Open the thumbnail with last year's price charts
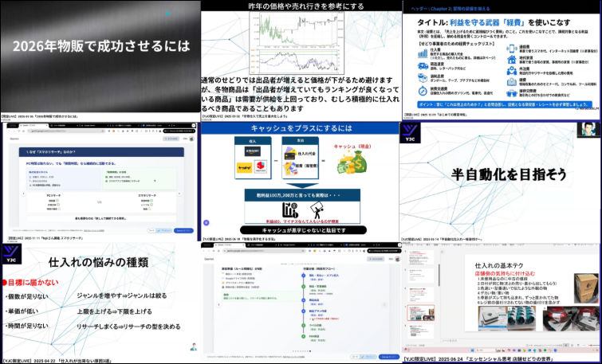 point(301,57)
